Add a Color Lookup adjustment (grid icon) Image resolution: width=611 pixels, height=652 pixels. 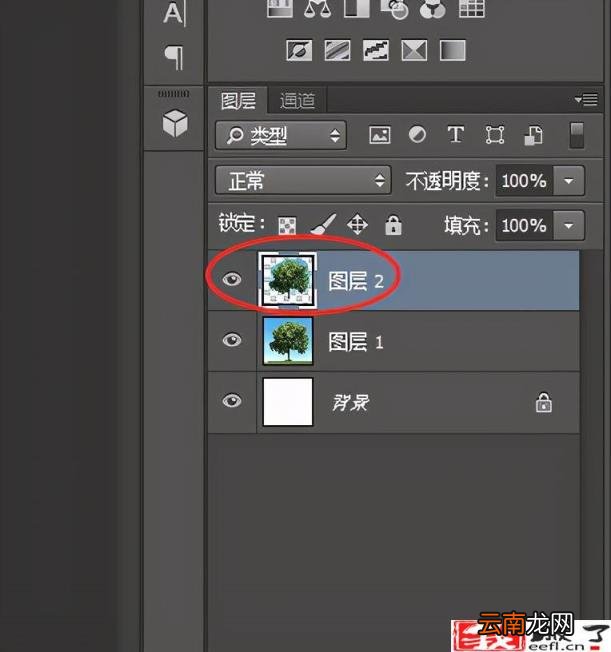point(472,8)
